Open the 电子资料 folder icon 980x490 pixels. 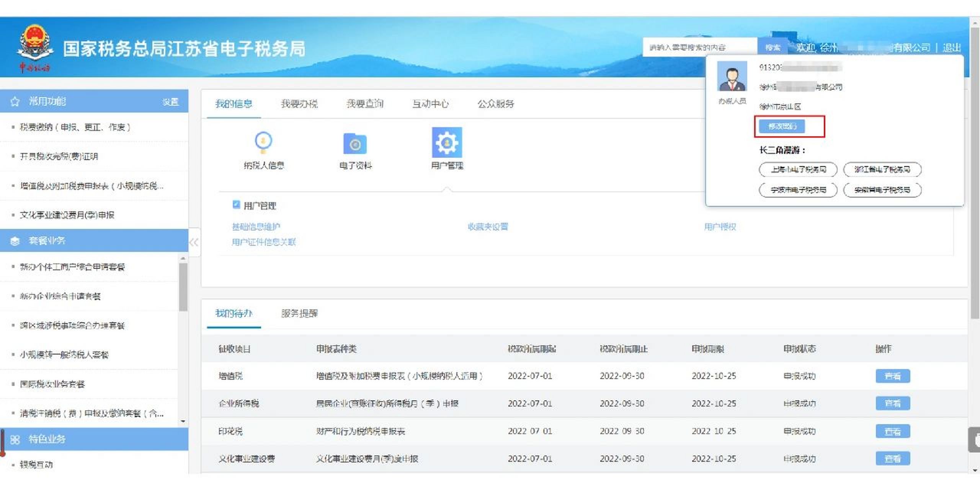(x=355, y=144)
